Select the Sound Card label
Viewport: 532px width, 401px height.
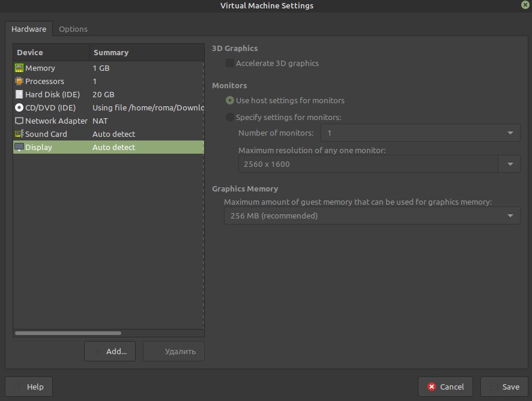46,134
